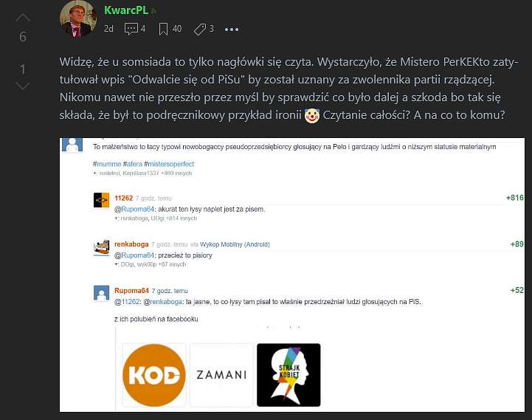Click the #mistersoperfect hashtag
The image size is (532, 420).
(x=169, y=164)
